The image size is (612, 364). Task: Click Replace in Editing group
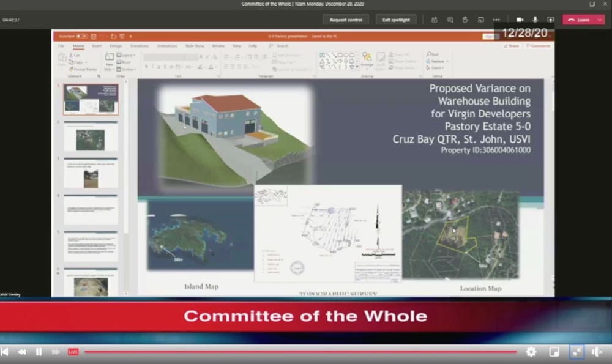pos(437,61)
